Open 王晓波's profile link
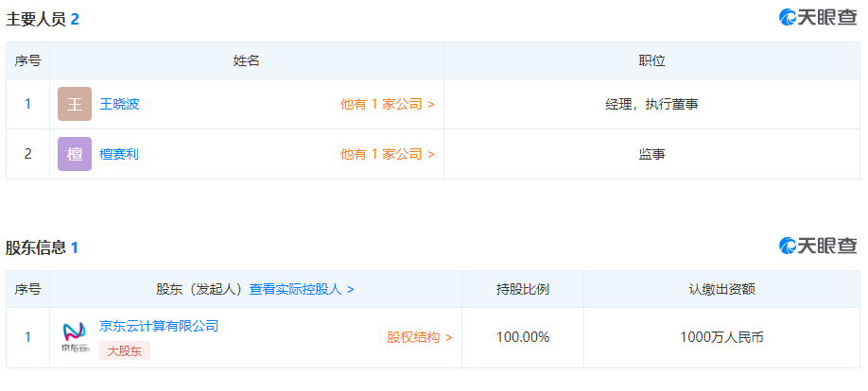The height and width of the screenshot is (391, 868). tap(119, 104)
